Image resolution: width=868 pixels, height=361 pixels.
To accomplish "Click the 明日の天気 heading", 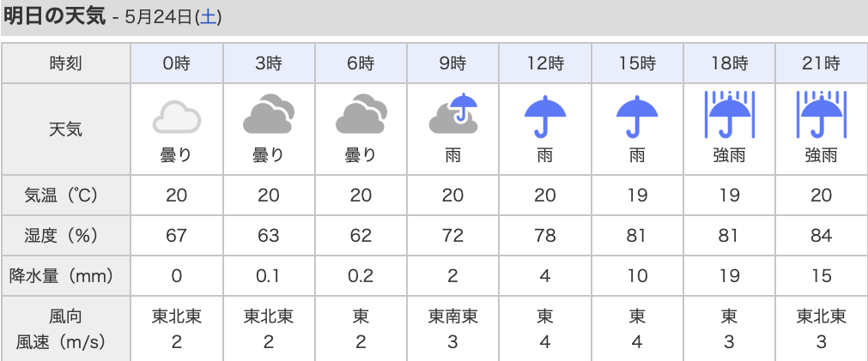I will 54,16.
